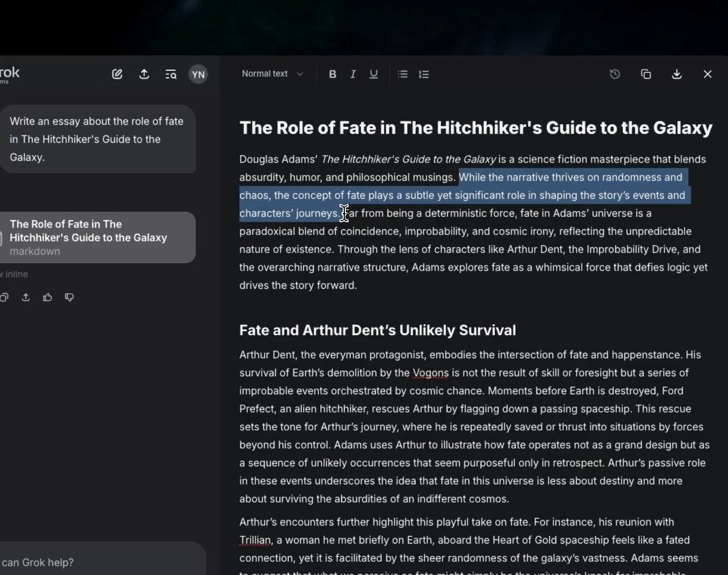Image resolution: width=728 pixels, height=575 pixels.
Task: Copy the response with the left icon
Action: click(x=4, y=297)
